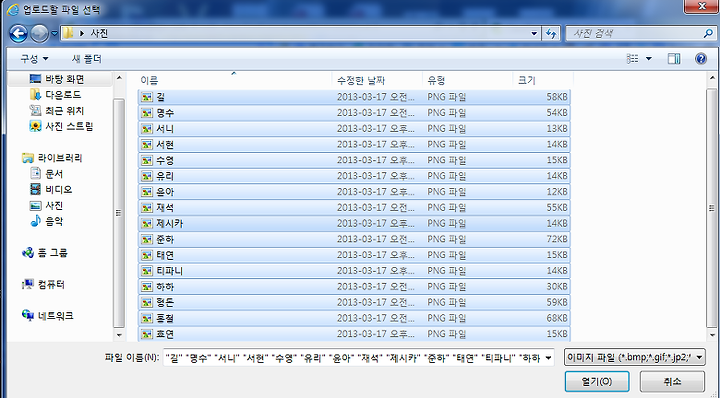Toggle the preview pane icon
The width and height of the screenshot is (720, 398).
click(674, 58)
